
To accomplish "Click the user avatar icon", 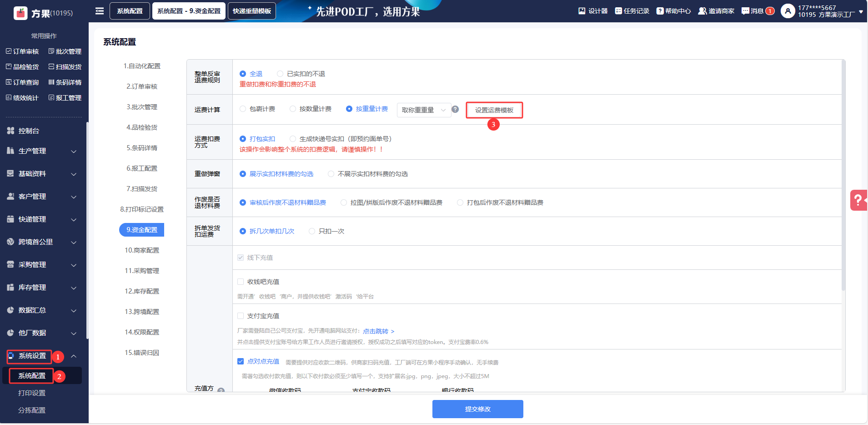I will coord(788,11).
